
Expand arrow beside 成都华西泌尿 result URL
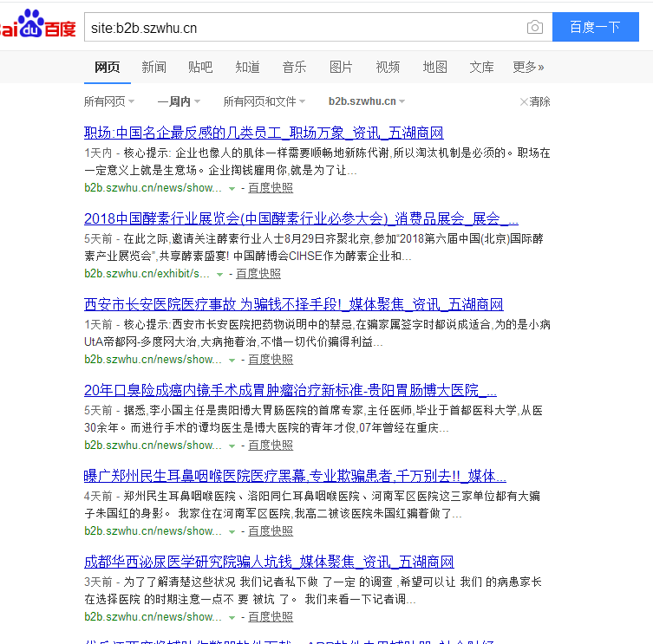[232, 618]
